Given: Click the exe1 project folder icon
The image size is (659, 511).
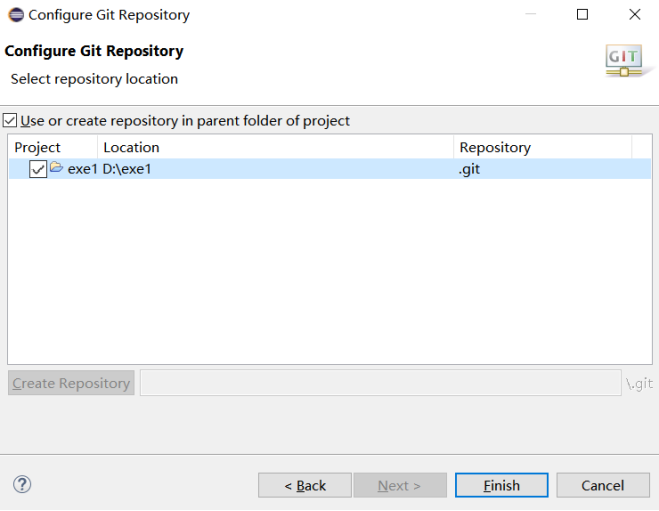Looking at the screenshot, I should click(x=56, y=168).
